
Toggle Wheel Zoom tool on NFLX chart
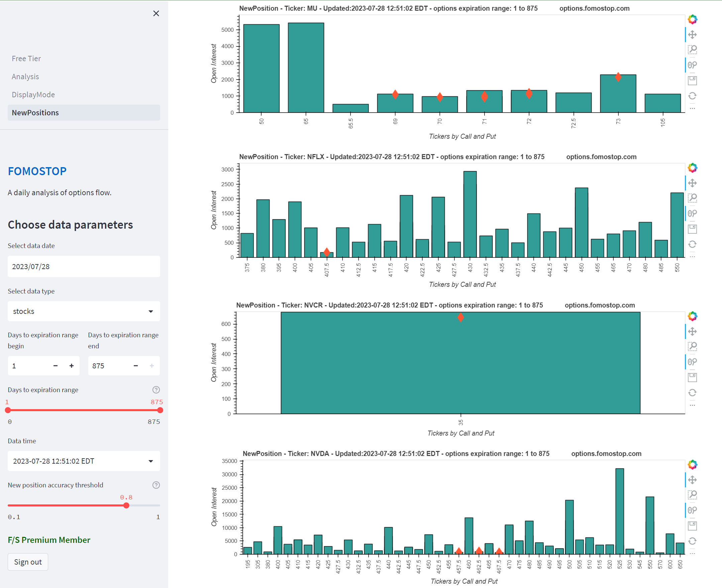[692, 213]
